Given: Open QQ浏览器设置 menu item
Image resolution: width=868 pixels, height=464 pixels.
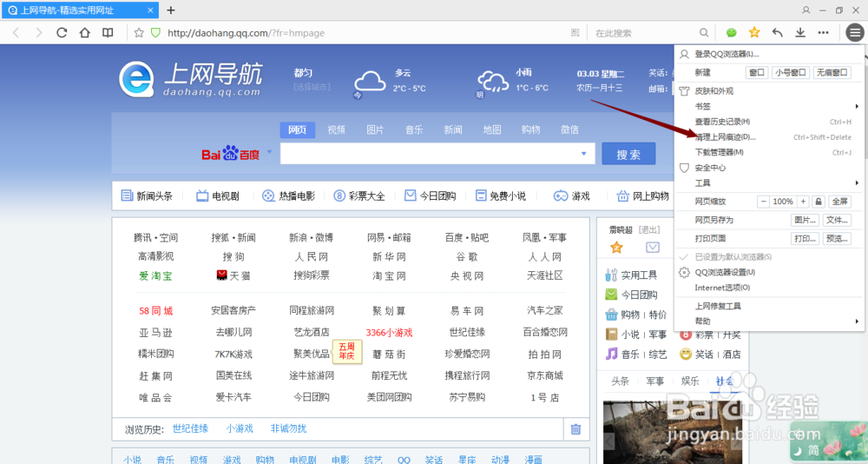Looking at the screenshot, I should (x=769, y=272).
